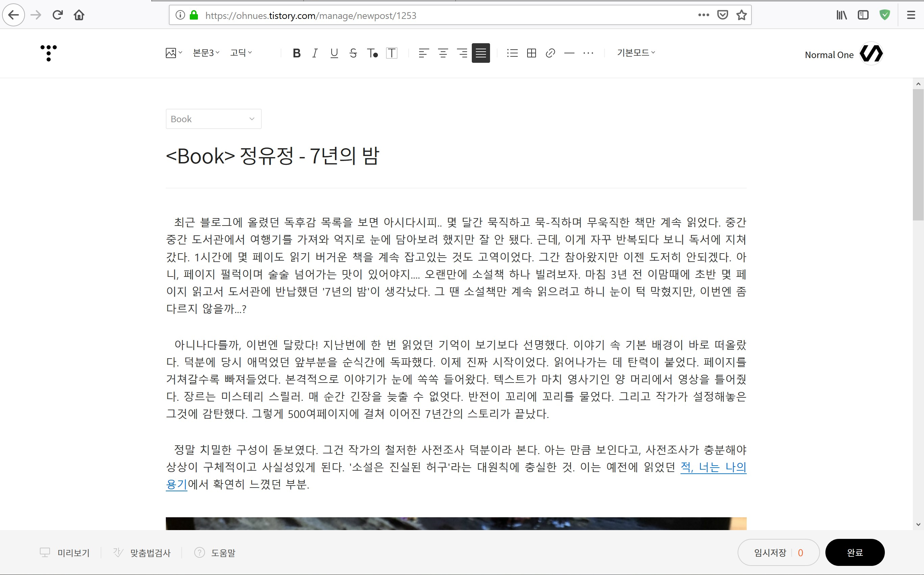Insert a table using grid icon
924x575 pixels.
click(x=532, y=53)
